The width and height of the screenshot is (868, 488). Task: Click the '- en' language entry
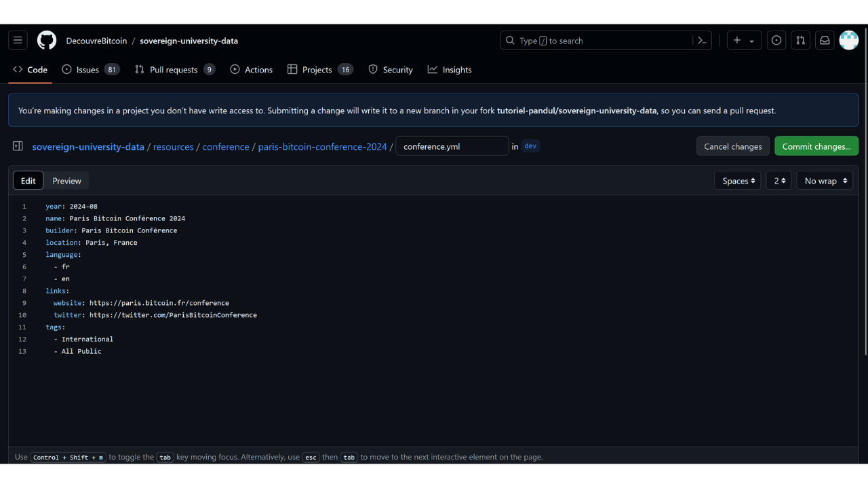[62, 279]
